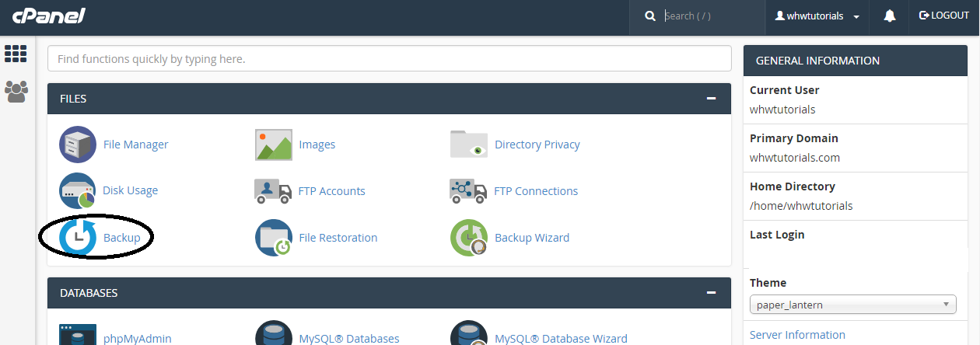
Task: Click the Disk Usage icon
Action: click(x=78, y=191)
